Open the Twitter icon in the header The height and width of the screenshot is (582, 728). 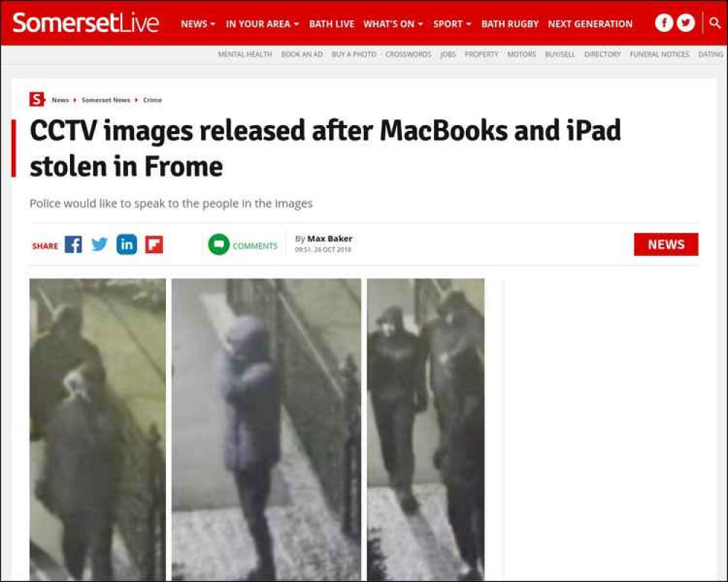point(686,23)
